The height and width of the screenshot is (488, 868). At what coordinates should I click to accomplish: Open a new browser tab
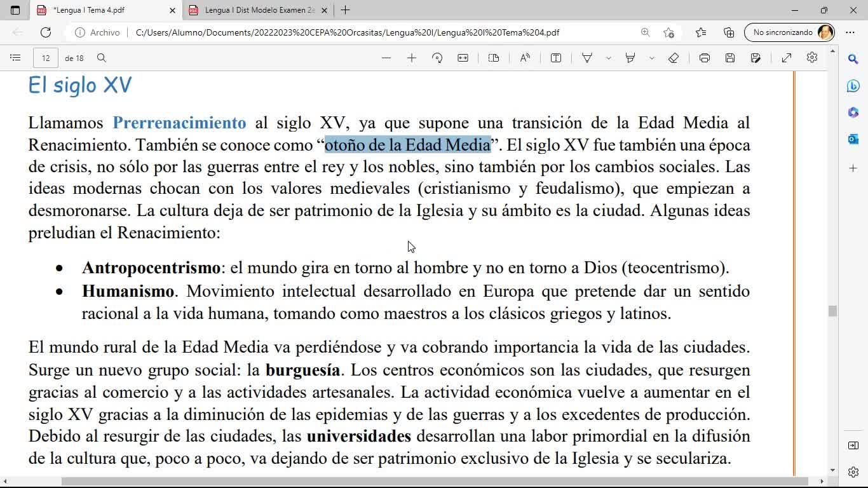(x=345, y=10)
